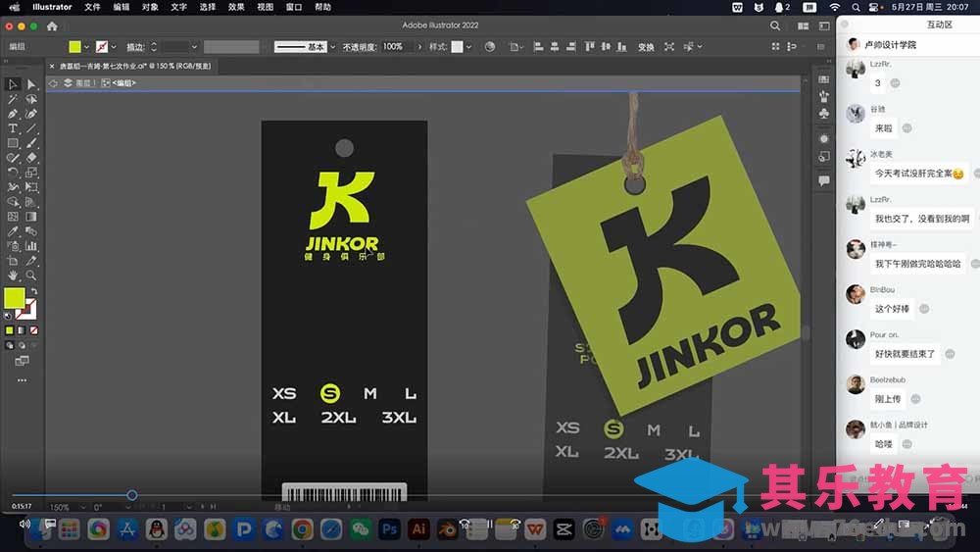Select the Perspective Grid tool
Screen dimensions: 980x552
pos(31,202)
